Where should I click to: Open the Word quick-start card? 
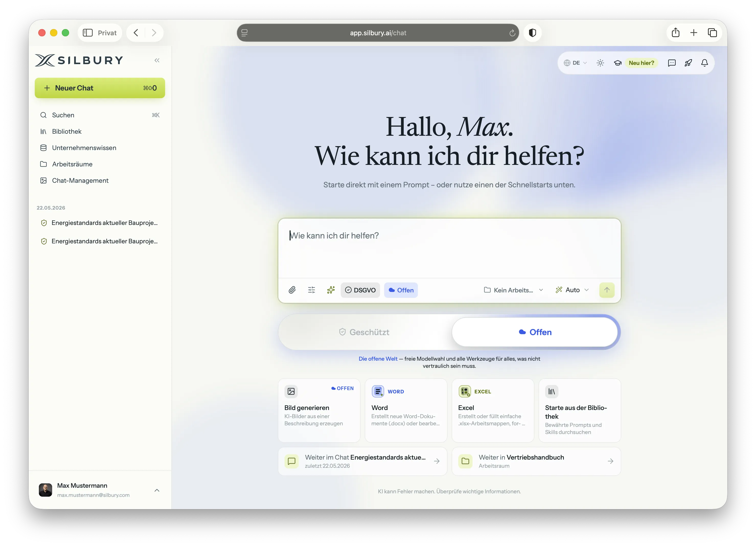406,410
